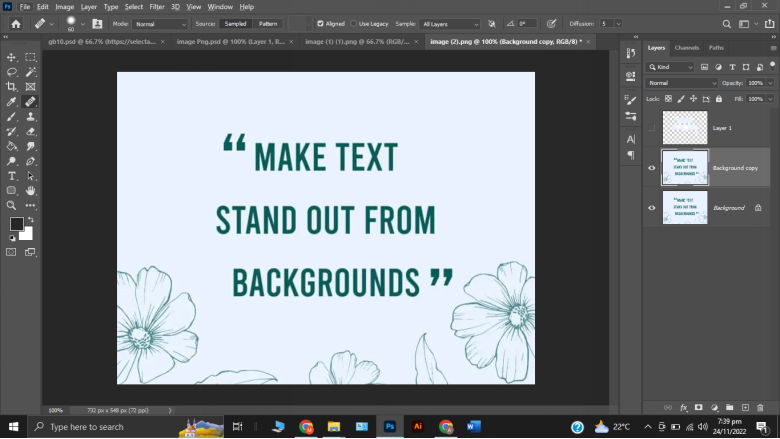This screenshot has height=439, width=780.
Task: Toggle the Aligned checkbox
Action: [320, 24]
